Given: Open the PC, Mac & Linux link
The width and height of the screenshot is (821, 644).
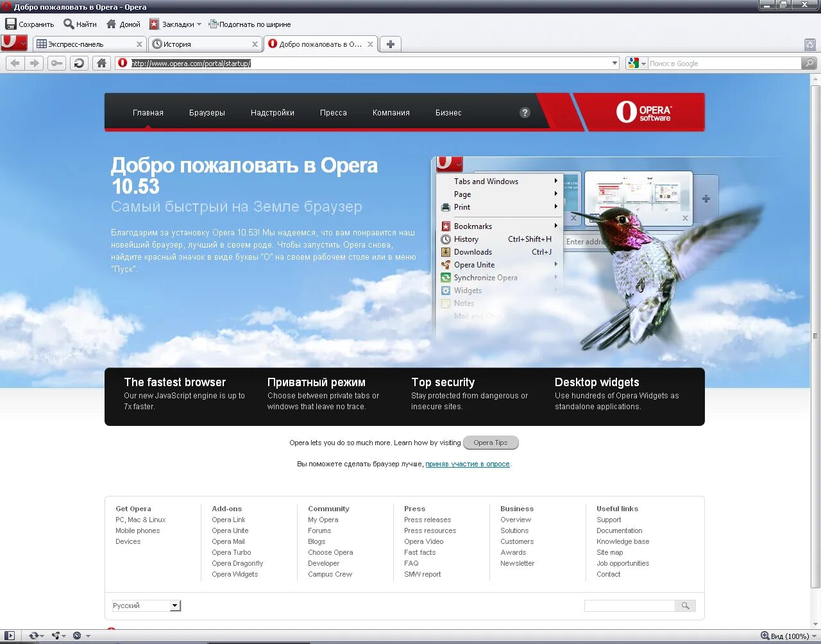Looking at the screenshot, I should click(140, 520).
